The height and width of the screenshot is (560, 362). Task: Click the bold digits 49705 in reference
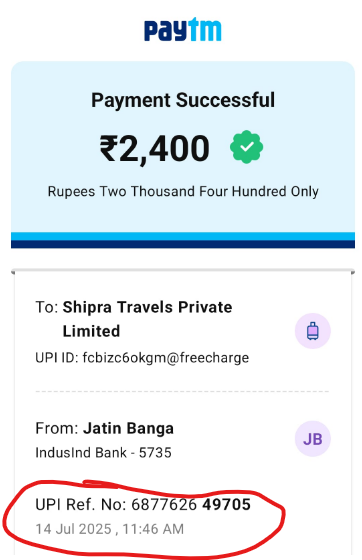point(227,505)
